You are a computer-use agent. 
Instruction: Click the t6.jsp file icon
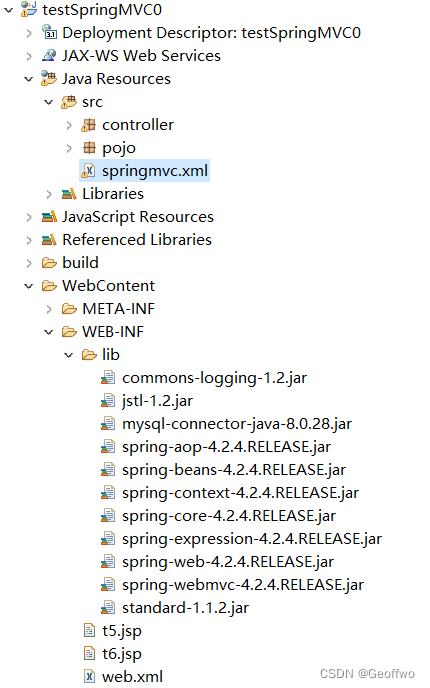pos(89,653)
